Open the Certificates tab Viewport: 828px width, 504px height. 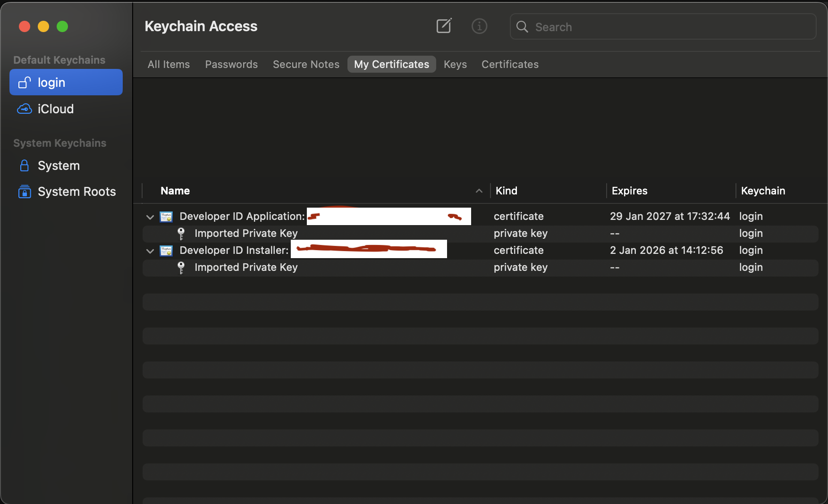pyautogui.click(x=510, y=64)
